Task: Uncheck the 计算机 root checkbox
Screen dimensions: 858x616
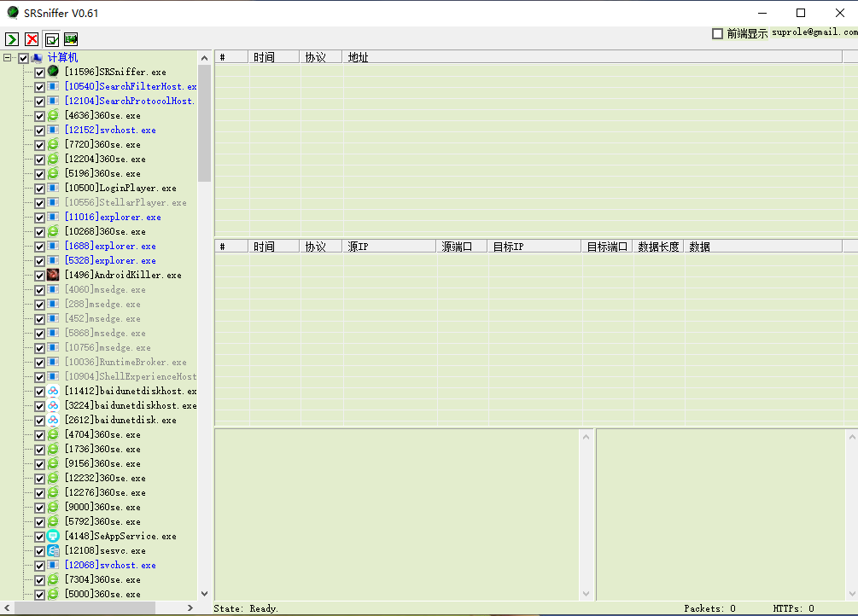Action: pyautogui.click(x=24, y=58)
